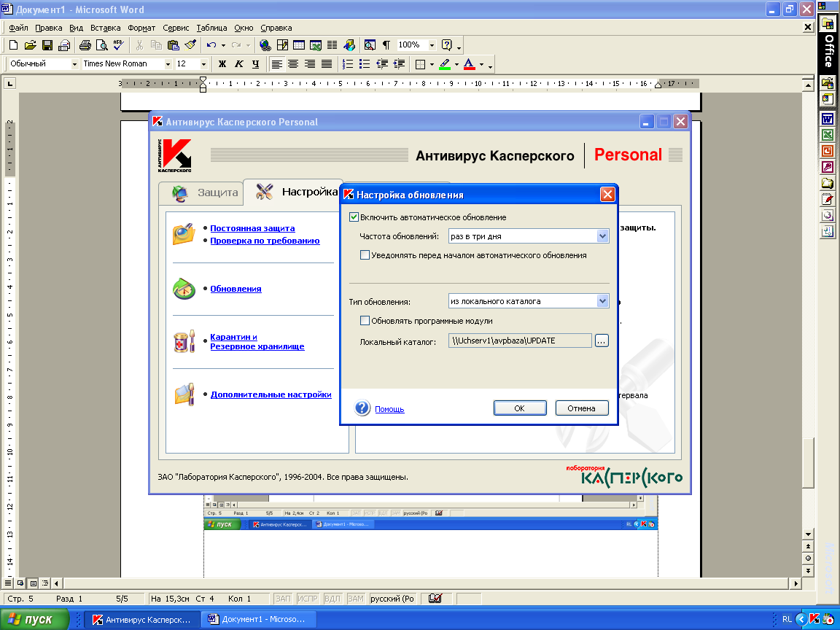Toggle the Drawing toolbar icon
Screen dimensions: 840x630
[x=349, y=45]
